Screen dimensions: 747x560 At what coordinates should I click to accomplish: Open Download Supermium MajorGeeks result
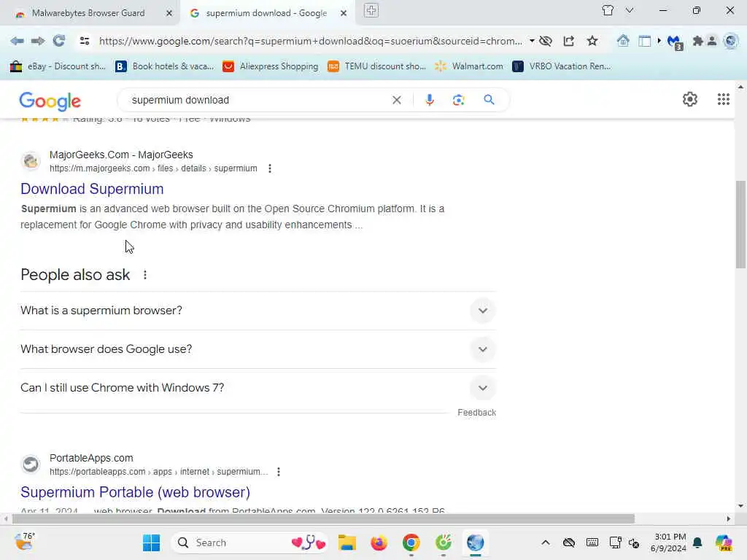92,189
